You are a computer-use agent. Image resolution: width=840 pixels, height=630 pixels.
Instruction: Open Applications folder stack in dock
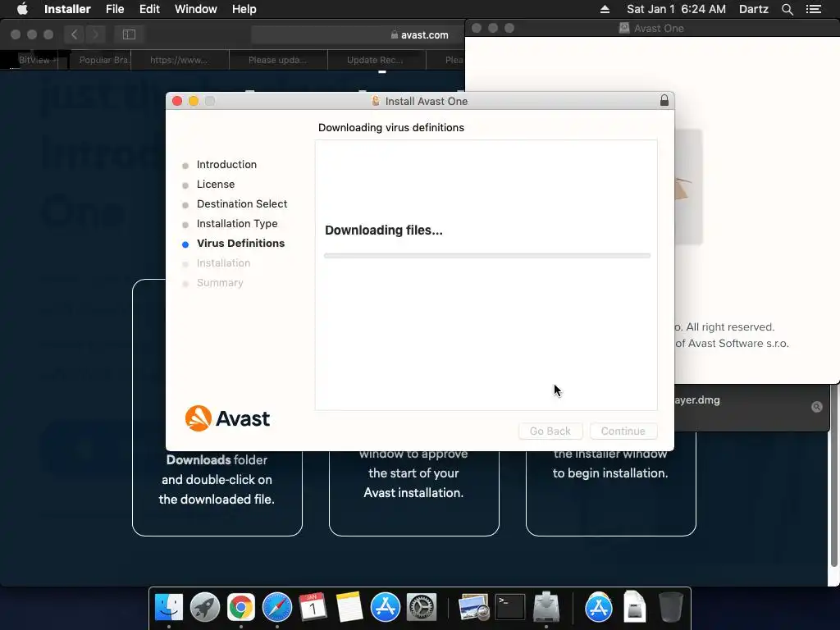(598, 608)
